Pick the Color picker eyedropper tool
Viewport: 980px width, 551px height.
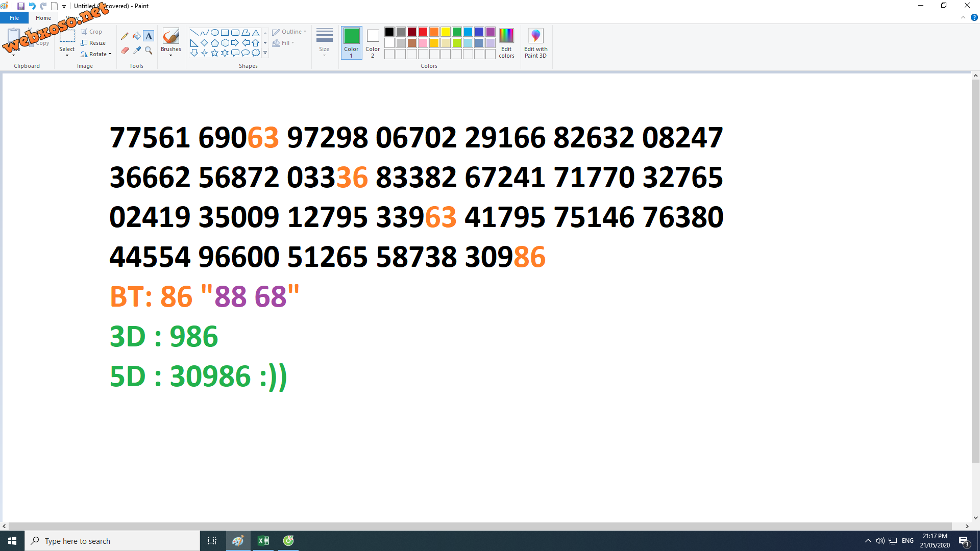137,51
